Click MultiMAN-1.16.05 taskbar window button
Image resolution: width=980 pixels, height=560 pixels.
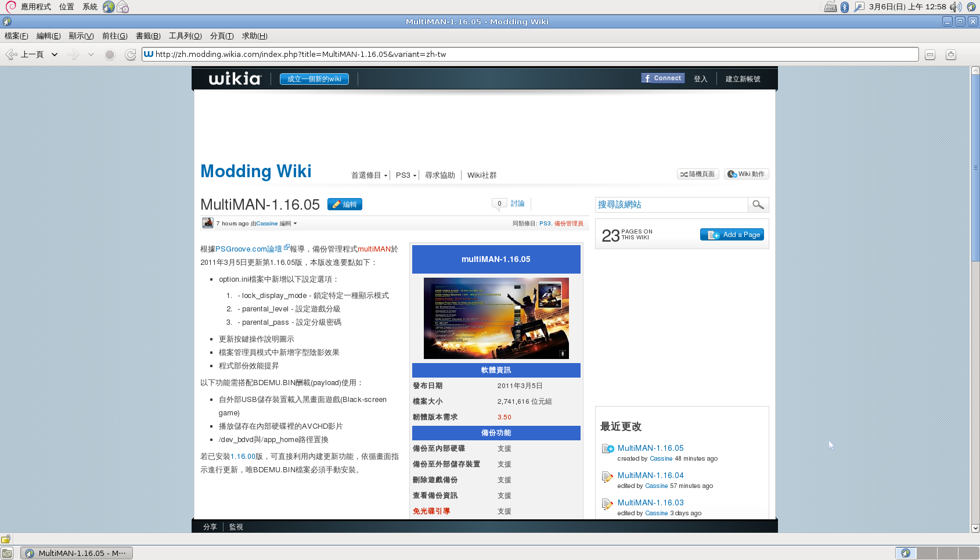[77, 553]
